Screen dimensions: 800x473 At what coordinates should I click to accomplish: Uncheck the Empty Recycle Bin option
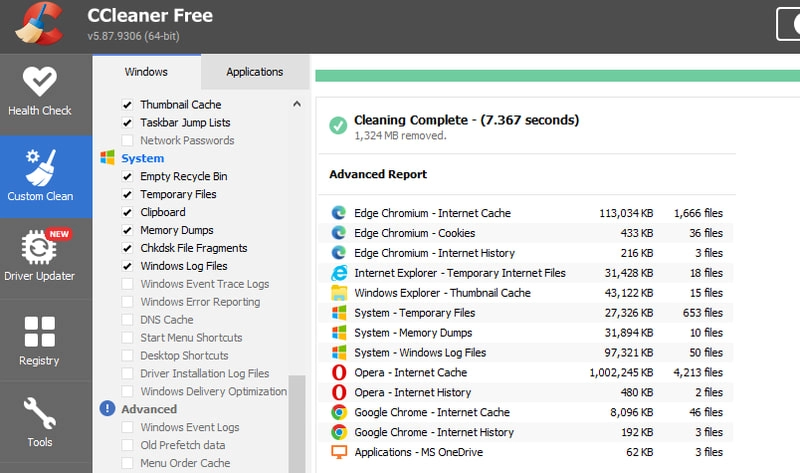(127, 177)
